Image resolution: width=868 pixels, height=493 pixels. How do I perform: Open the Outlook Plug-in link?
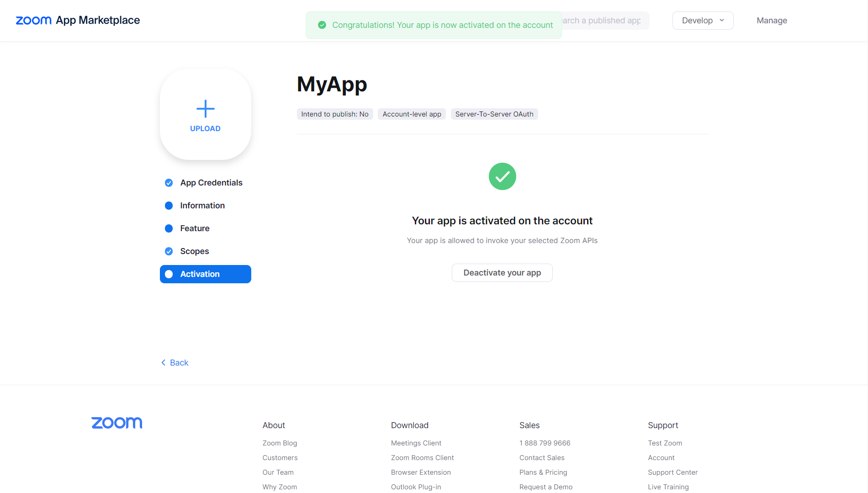tap(416, 487)
